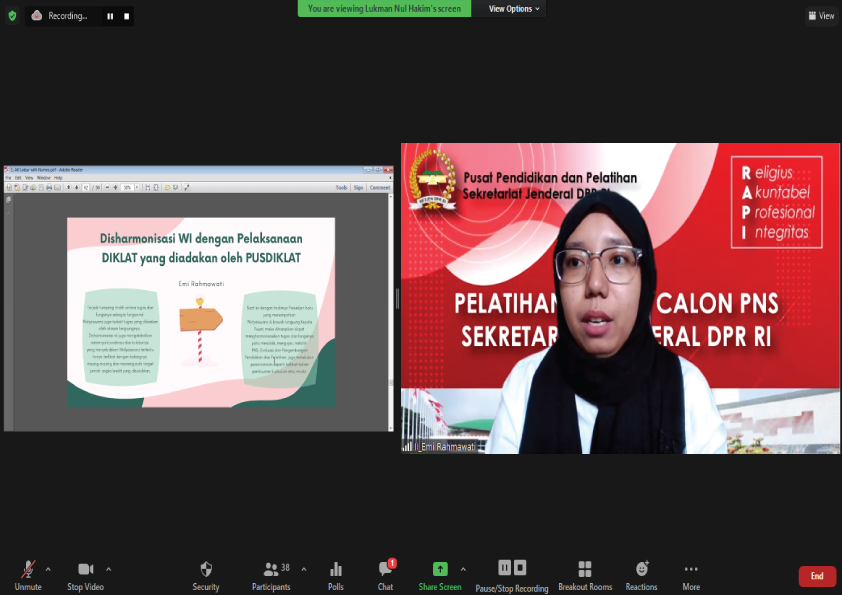
Task: Open View menu in Adobe Reader
Action: click(29, 178)
